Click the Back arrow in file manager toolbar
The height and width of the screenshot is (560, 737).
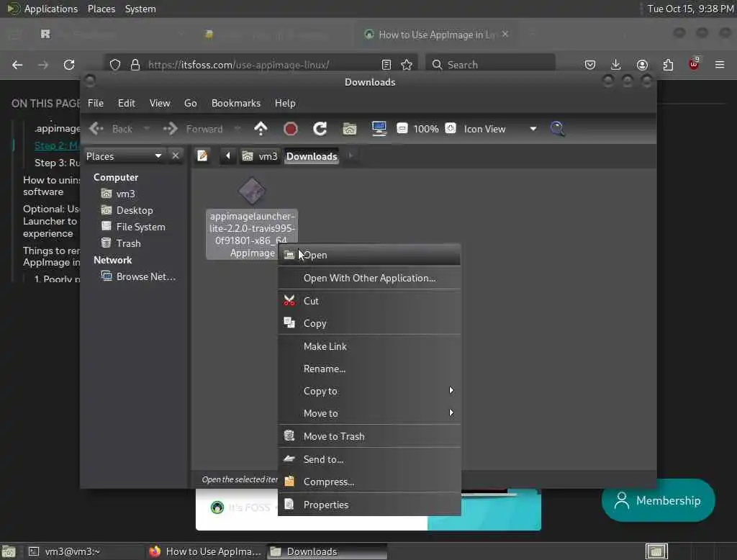pos(96,128)
